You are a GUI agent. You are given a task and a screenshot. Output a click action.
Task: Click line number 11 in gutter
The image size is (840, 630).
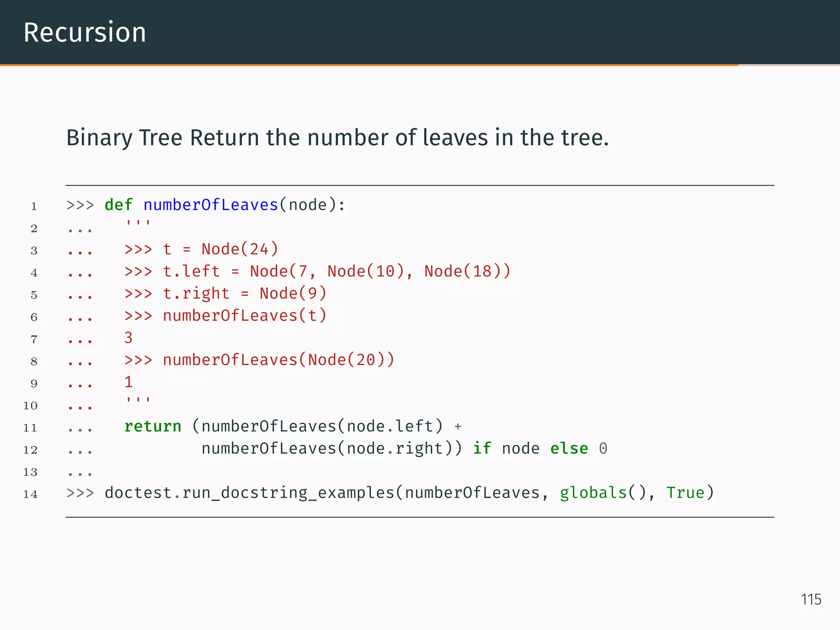coord(30,428)
